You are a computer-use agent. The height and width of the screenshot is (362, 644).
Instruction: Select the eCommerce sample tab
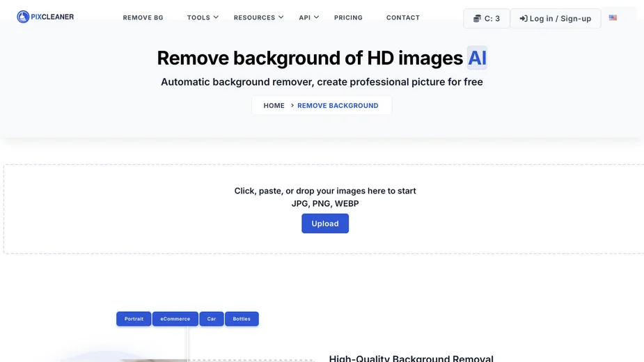coord(175,319)
